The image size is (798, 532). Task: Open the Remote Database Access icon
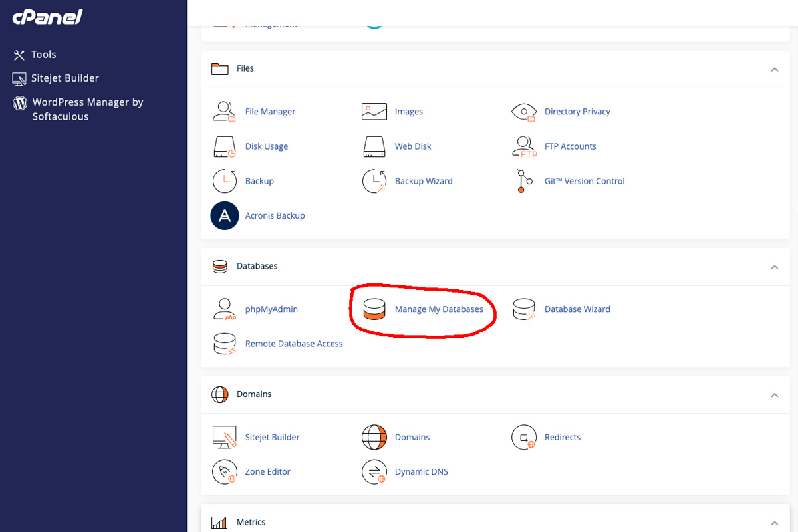click(225, 344)
